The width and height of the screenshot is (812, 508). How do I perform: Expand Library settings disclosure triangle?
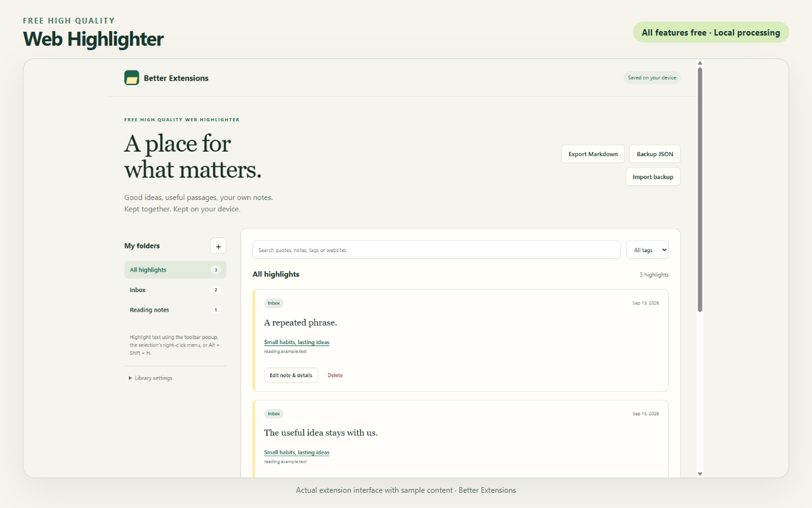131,378
